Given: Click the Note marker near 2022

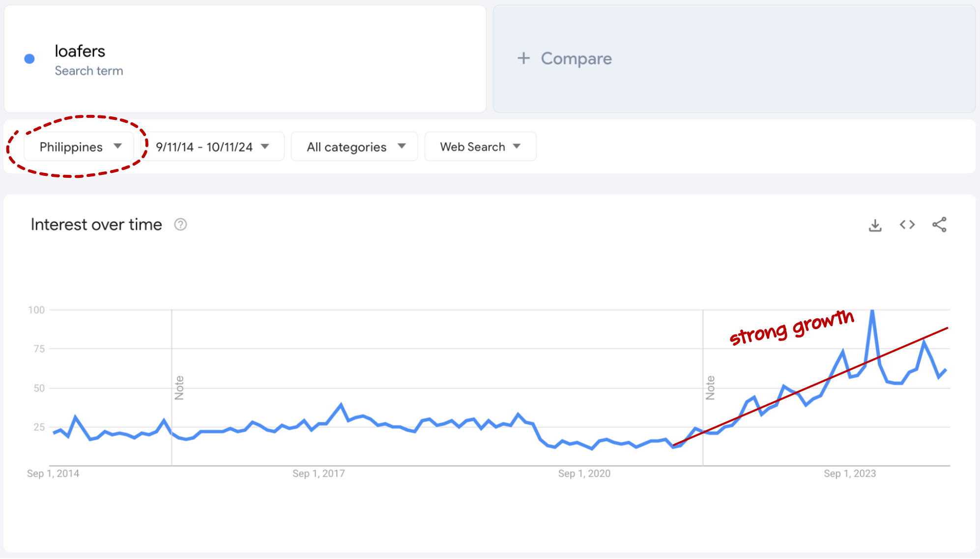Looking at the screenshot, I should click(710, 388).
